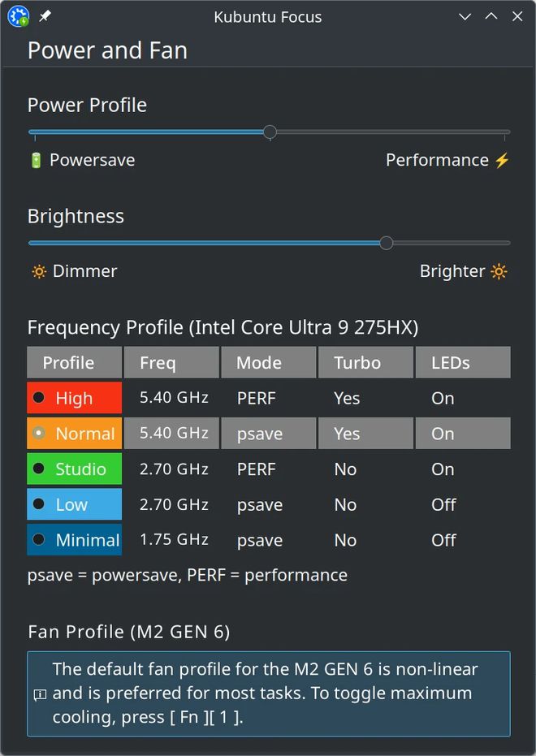Click the pin window icon

pos(45,16)
